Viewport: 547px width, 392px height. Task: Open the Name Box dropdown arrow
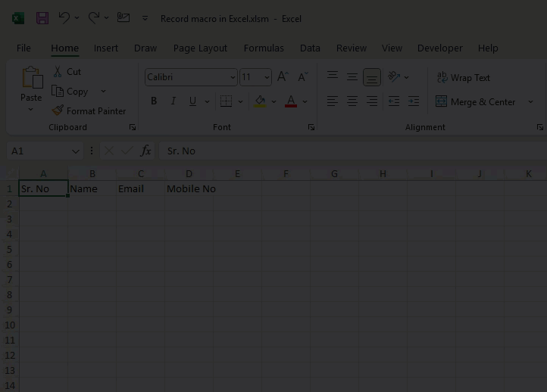click(x=75, y=151)
